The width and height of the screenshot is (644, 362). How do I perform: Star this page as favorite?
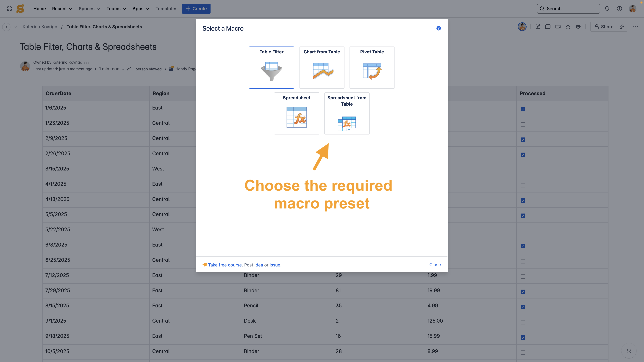568,27
